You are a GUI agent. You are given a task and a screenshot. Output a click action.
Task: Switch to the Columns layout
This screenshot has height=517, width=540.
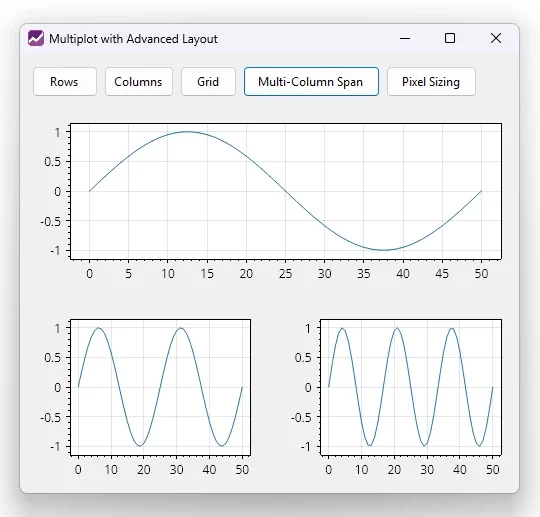click(x=138, y=82)
